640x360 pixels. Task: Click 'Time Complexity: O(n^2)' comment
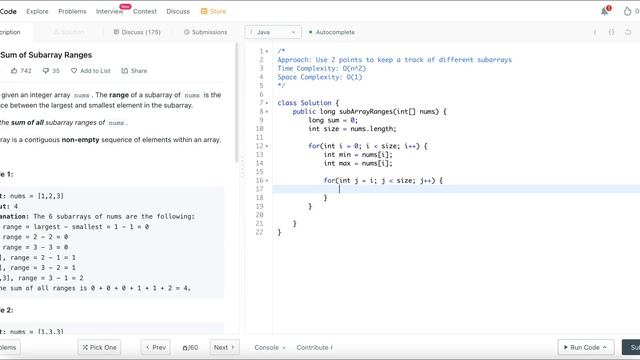(x=322, y=68)
